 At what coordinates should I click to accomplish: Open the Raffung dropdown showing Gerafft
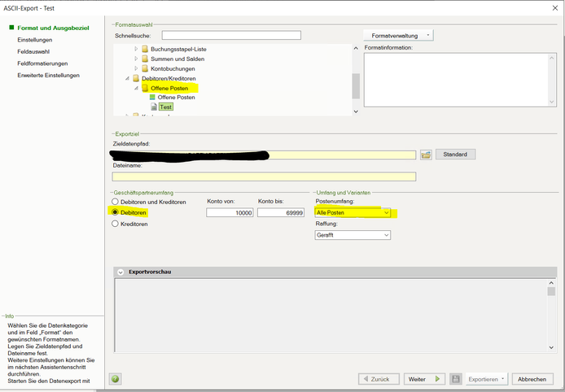click(x=386, y=235)
